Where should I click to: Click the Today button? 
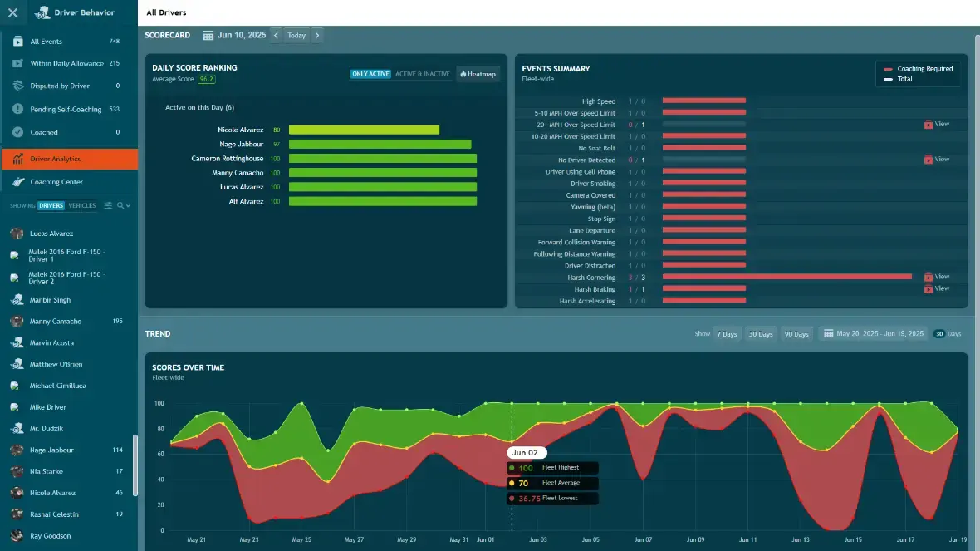point(296,36)
